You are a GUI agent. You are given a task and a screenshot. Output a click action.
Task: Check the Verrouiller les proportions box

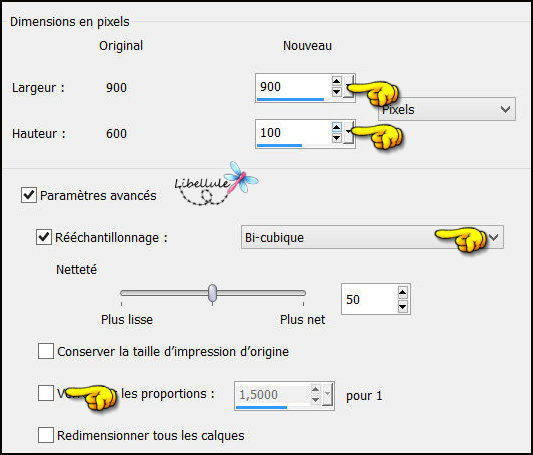tap(46, 393)
